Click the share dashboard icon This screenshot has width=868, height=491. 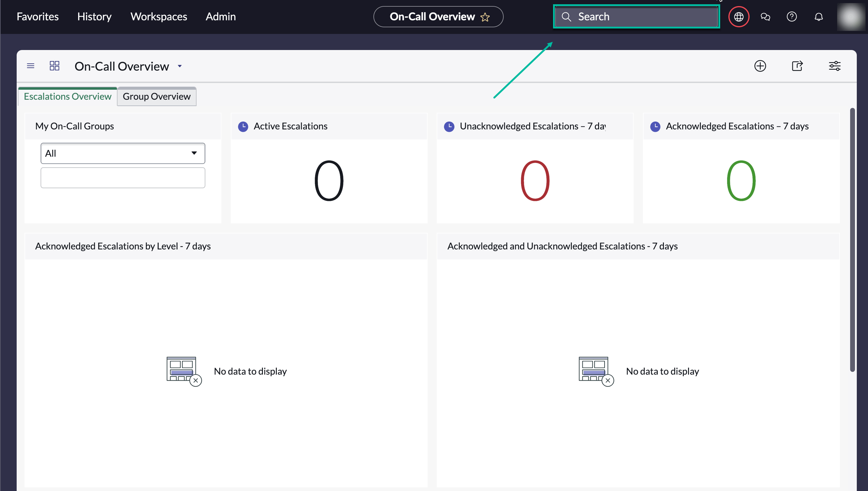[797, 66]
